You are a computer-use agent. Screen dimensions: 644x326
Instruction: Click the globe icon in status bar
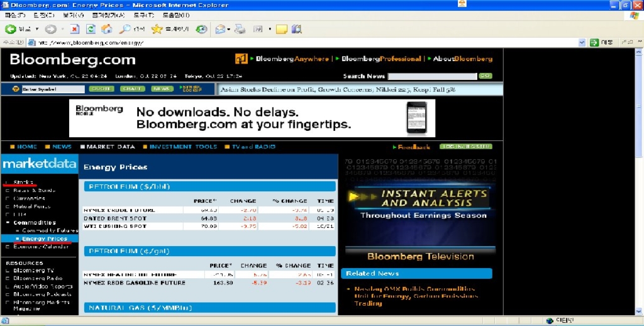click(x=550, y=321)
